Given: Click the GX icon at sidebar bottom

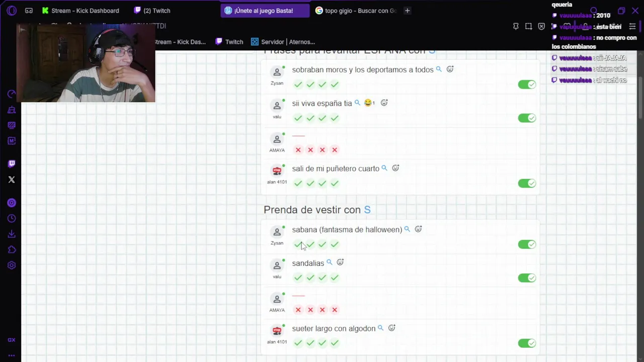Looking at the screenshot, I should (x=12, y=340).
